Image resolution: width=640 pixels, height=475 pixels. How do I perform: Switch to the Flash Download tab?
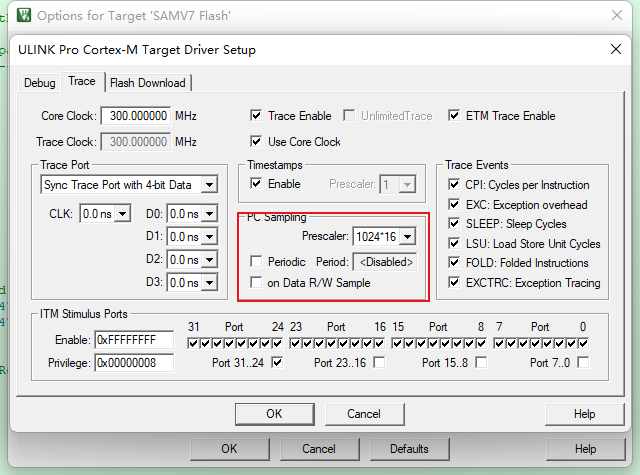pos(147,83)
